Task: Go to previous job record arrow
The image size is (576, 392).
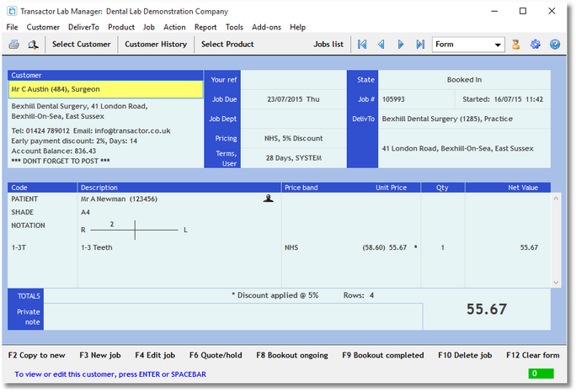Action: click(381, 45)
